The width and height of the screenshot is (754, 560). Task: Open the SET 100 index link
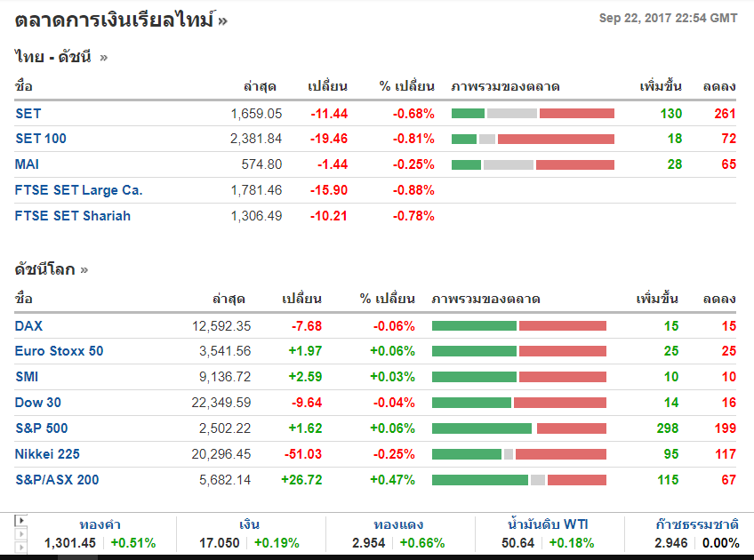[x=41, y=139]
